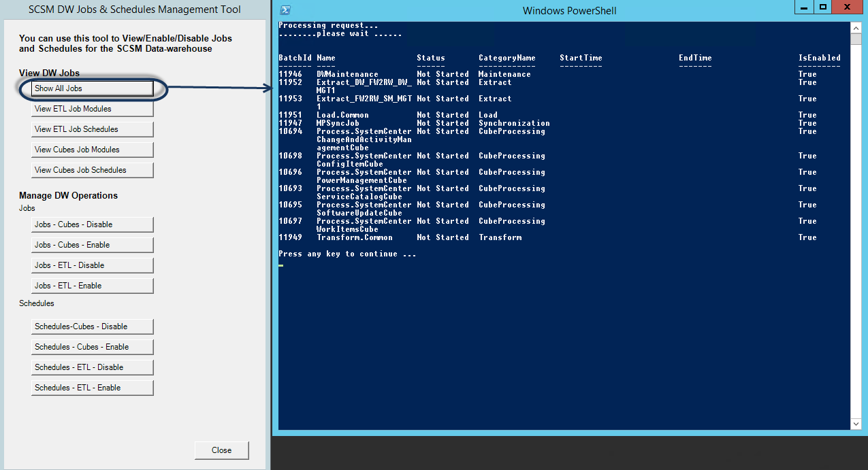Click batch ID 11953
868x470 pixels.
291,99
